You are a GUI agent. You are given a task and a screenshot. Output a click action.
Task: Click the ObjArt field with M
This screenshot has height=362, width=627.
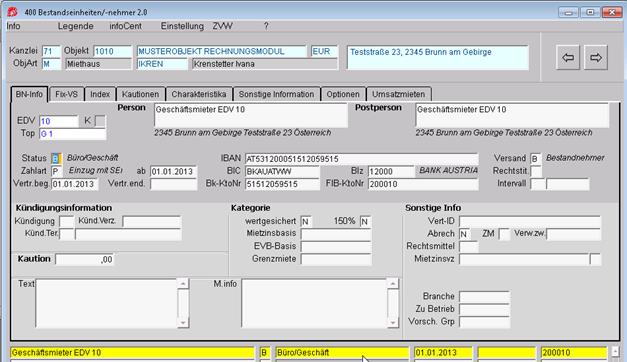point(51,64)
